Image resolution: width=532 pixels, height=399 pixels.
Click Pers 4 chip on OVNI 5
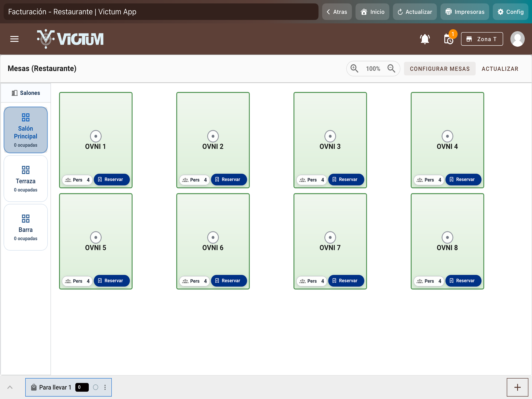click(x=77, y=281)
